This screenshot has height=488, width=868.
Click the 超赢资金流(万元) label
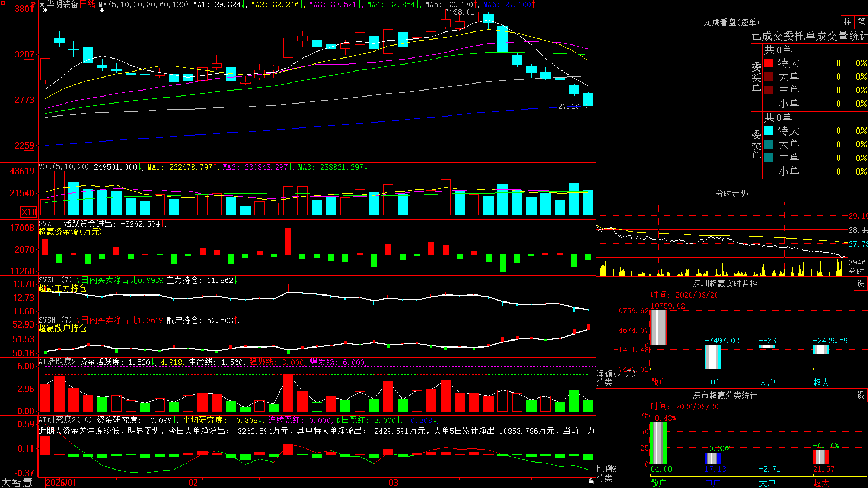pos(70,232)
